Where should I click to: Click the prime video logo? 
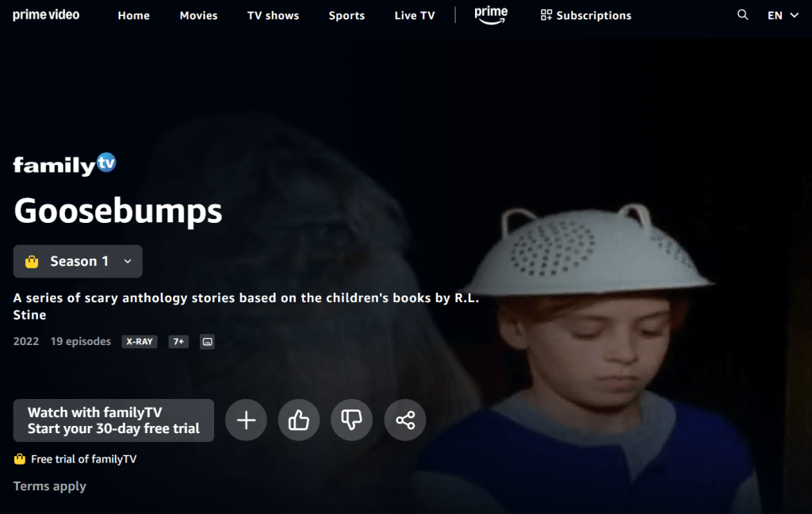pyautogui.click(x=46, y=15)
